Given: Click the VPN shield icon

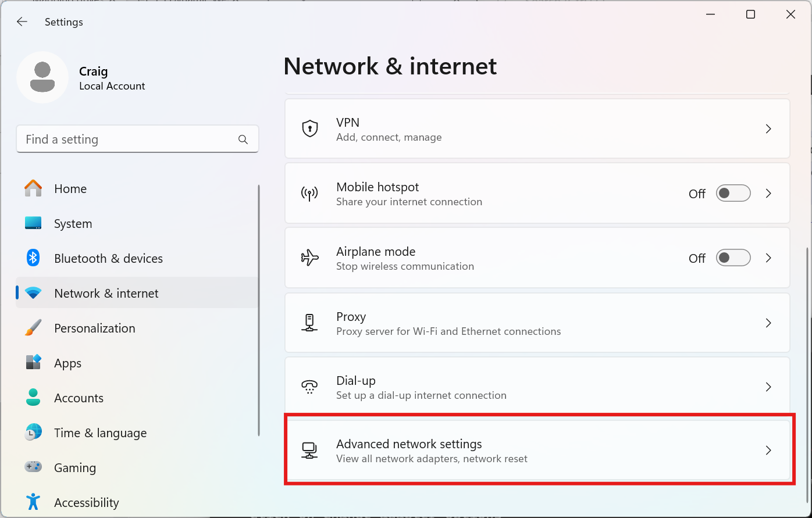Looking at the screenshot, I should click(309, 128).
